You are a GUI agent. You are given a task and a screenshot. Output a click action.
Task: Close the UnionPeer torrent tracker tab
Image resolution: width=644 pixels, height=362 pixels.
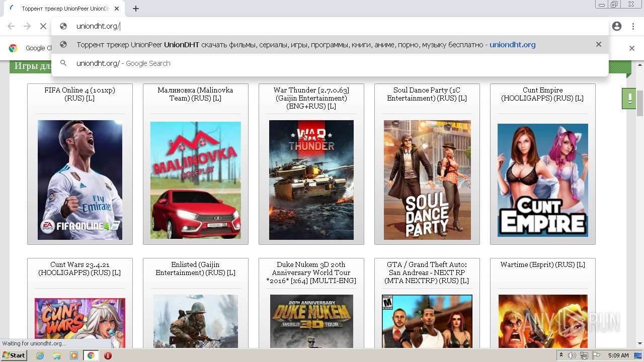pos(117,9)
